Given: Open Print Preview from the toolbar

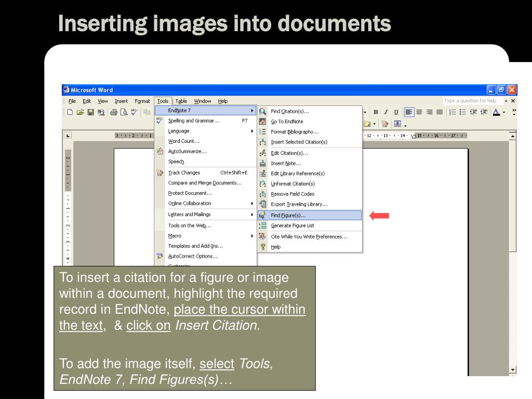Looking at the screenshot, I should click(124, 112).
